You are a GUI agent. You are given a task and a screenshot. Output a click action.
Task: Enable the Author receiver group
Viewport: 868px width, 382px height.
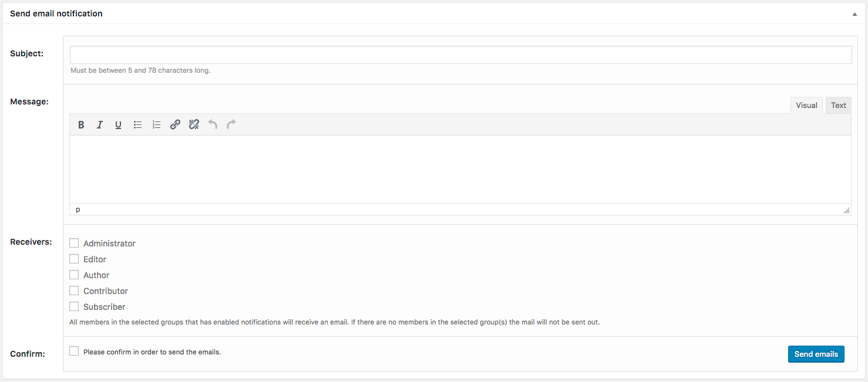tap(74, 275)
